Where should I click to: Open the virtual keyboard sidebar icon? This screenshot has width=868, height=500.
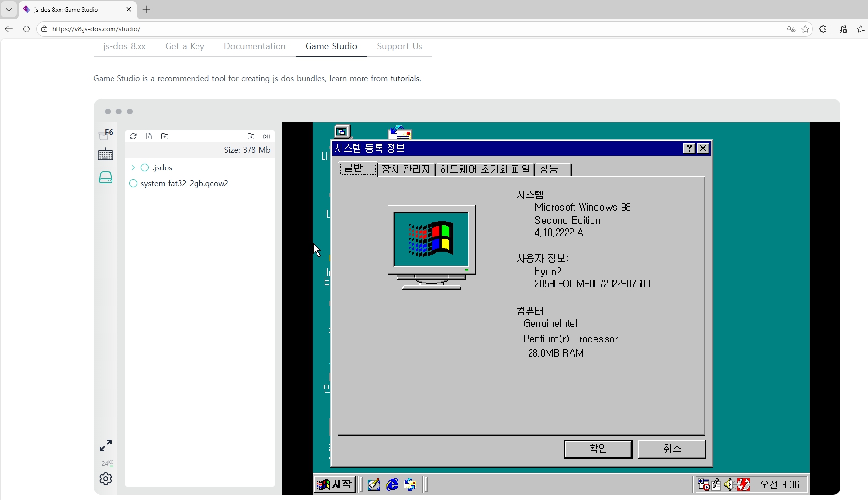click(x=106, y=155)
